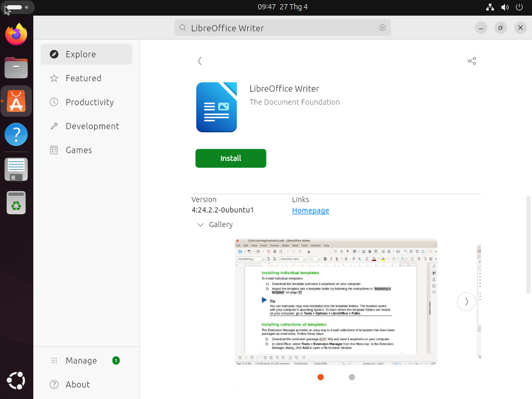
Task: Open the Files app in dock
Action: (x=16, y=68)
